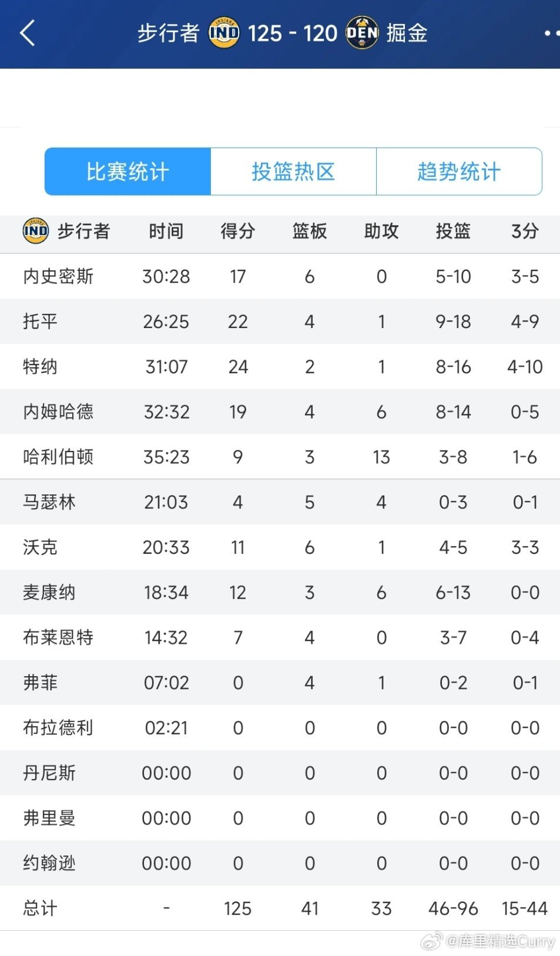Tap the Nuggets DEN logo in header
560x956 pixels.
(362, 33)
